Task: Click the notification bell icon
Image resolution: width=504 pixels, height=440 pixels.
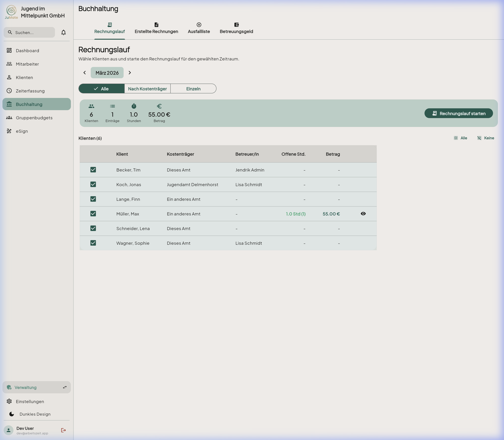Action: click(x=63, y=32)
